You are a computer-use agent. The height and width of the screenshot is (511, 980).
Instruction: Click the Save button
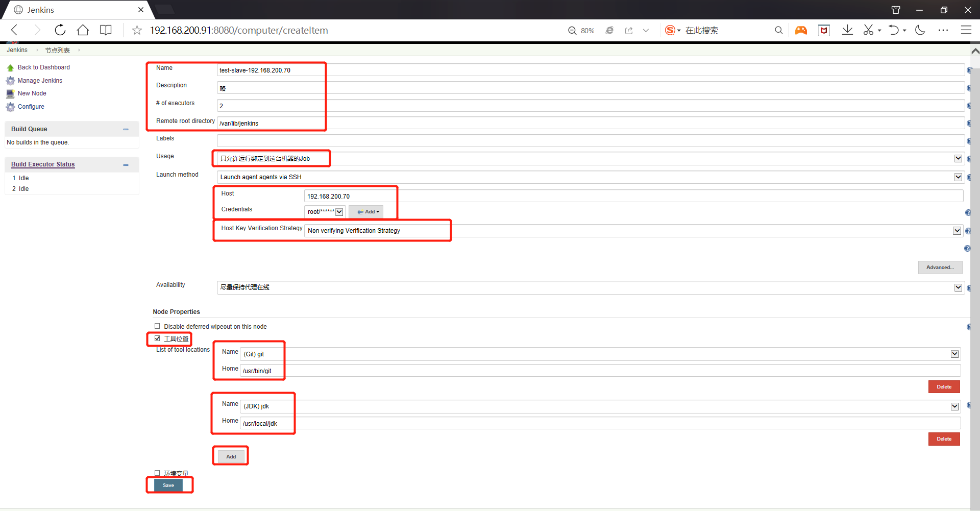[x=168, y=485]
